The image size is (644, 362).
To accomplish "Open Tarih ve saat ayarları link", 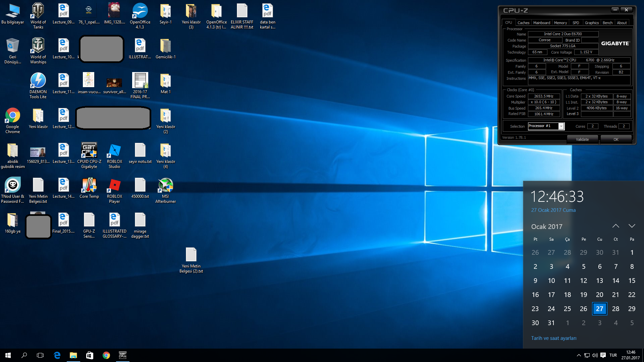I will [553, 338].
